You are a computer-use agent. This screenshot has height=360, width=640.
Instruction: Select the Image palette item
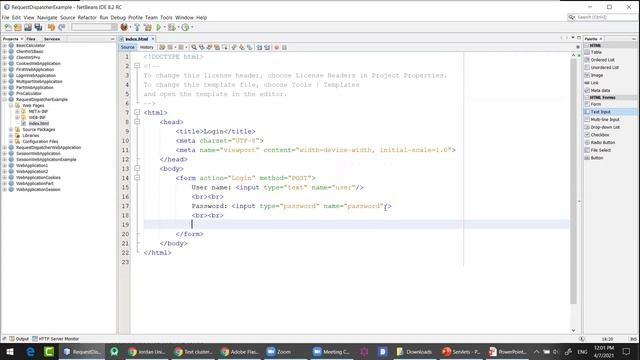click(x=596, y=75)
